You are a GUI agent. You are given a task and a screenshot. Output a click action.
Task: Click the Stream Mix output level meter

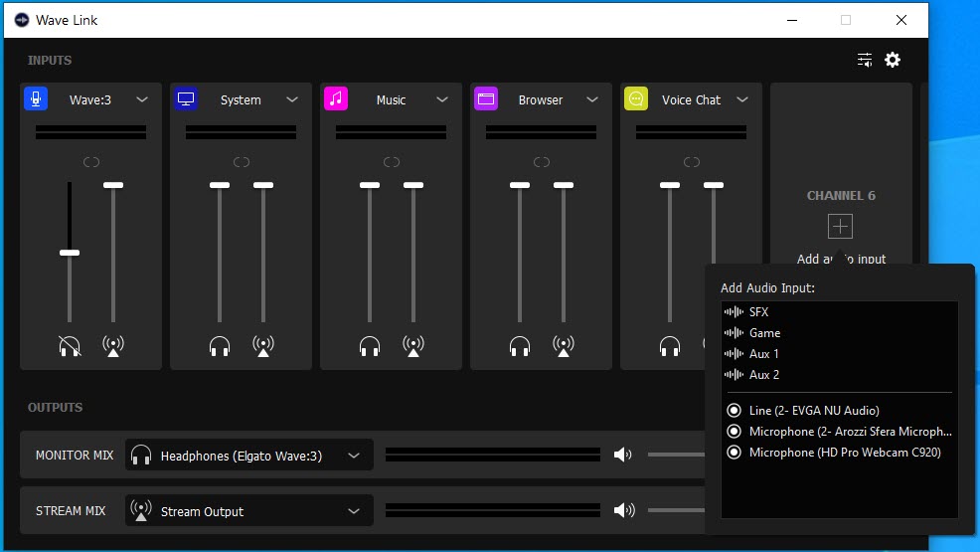493,510
